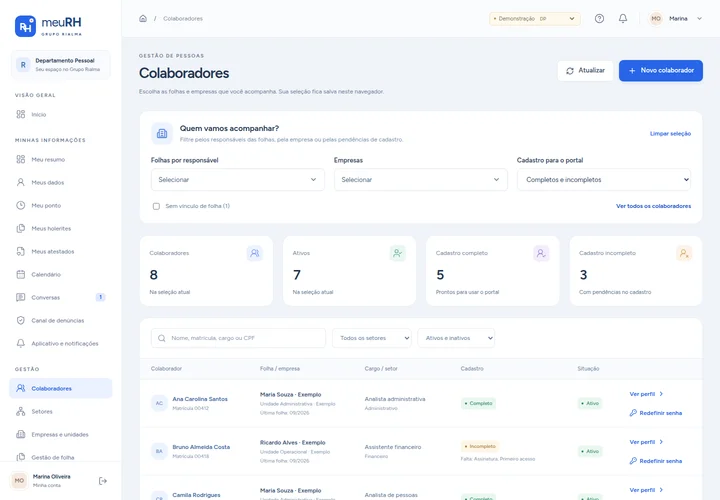Open Ver perfil for Ana Carolina Santos
This screenshot has height=500, width=720.
[646, 394]
